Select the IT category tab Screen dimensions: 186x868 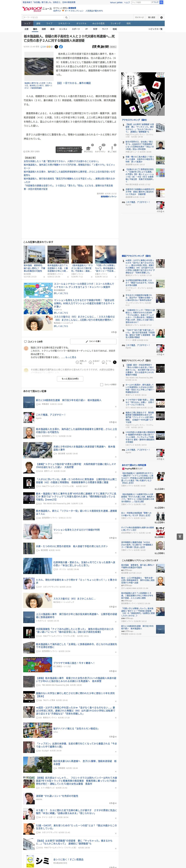tap(87, 29)
